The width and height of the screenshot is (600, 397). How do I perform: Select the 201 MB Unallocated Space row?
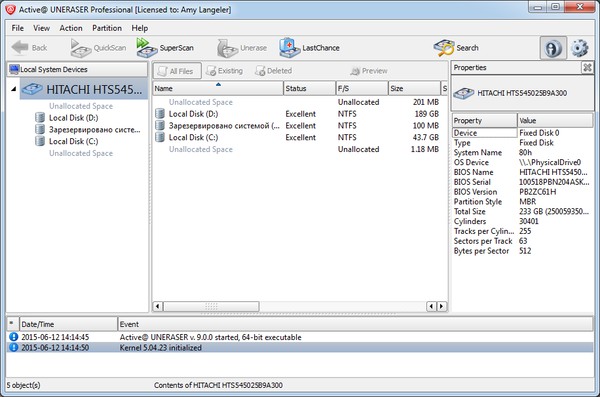coord(300,102)
